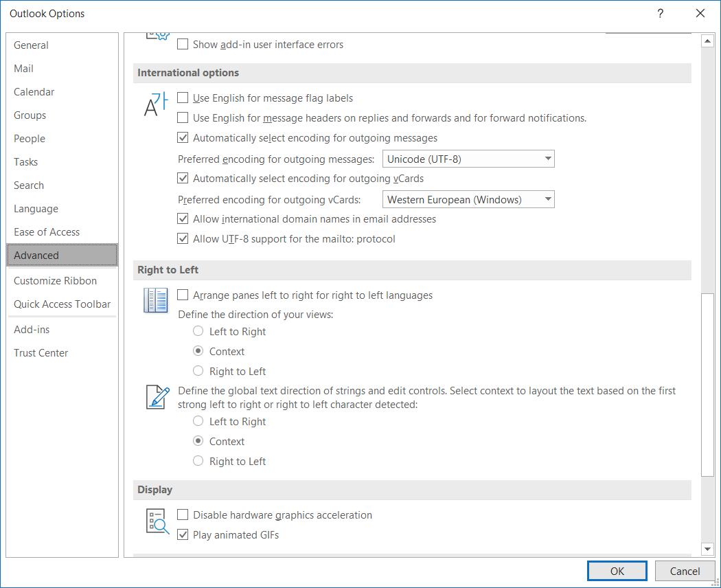This screenshot has height=588, width=721.
Task: Click the Cancel button
Action: click(685, 571)
